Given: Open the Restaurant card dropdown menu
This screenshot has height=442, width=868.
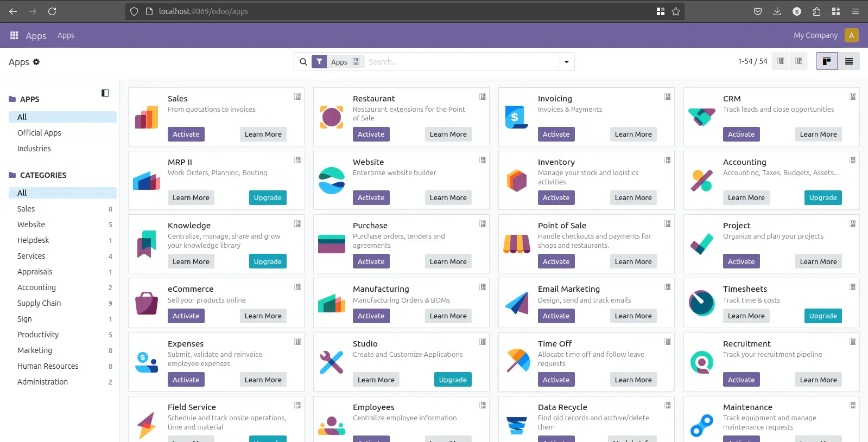Looking at the screenshot, I should (483, 97).
